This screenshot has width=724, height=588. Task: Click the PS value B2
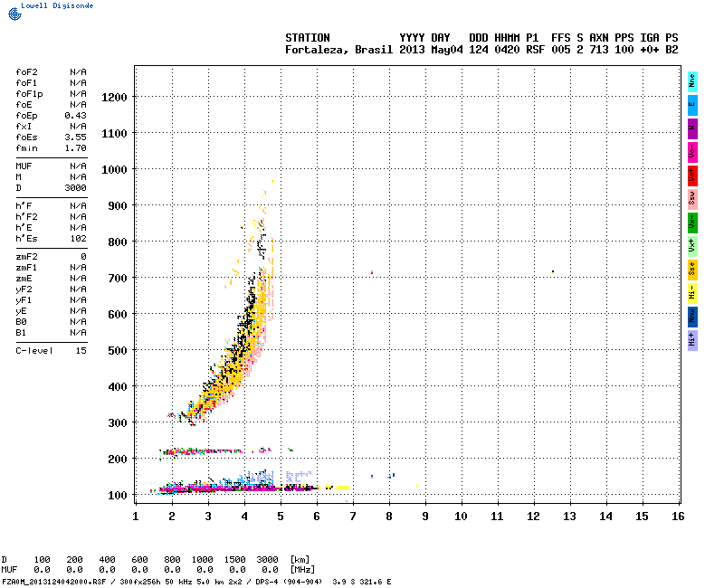[x=672, y=50]
